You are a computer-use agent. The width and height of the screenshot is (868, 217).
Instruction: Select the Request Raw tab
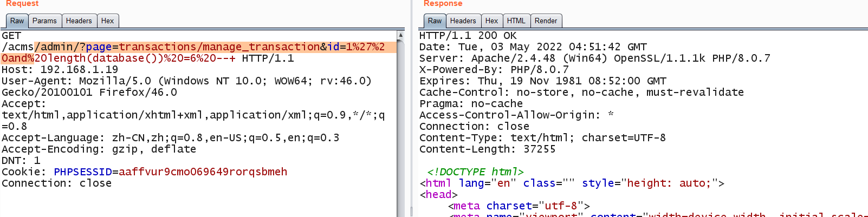(x=17, y=21)
